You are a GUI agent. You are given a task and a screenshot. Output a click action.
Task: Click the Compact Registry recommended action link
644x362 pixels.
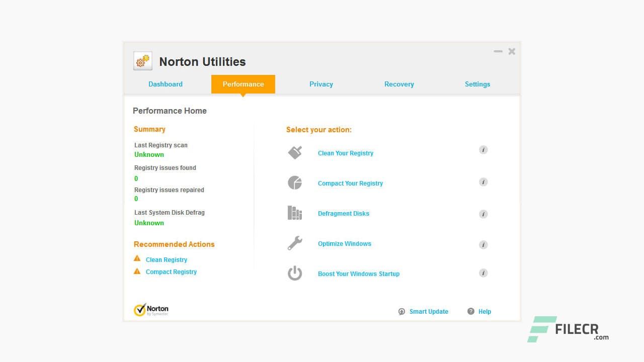click(171, 271)
